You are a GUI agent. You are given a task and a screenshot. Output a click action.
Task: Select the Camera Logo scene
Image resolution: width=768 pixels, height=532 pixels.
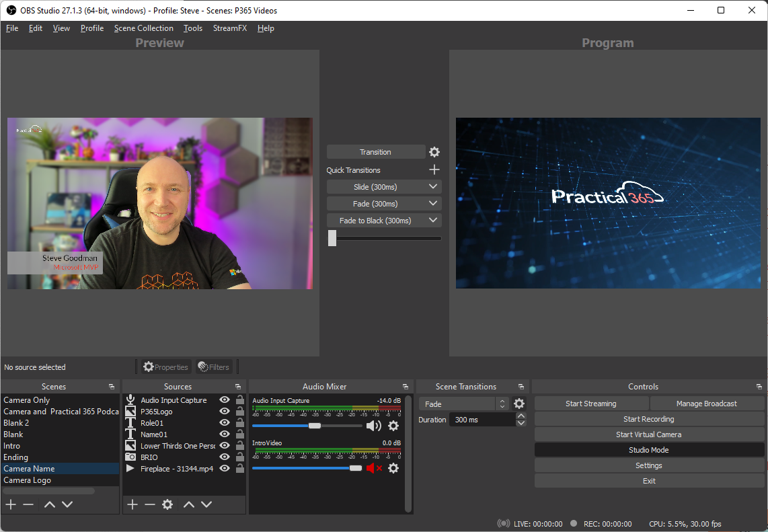click(28, 480)
